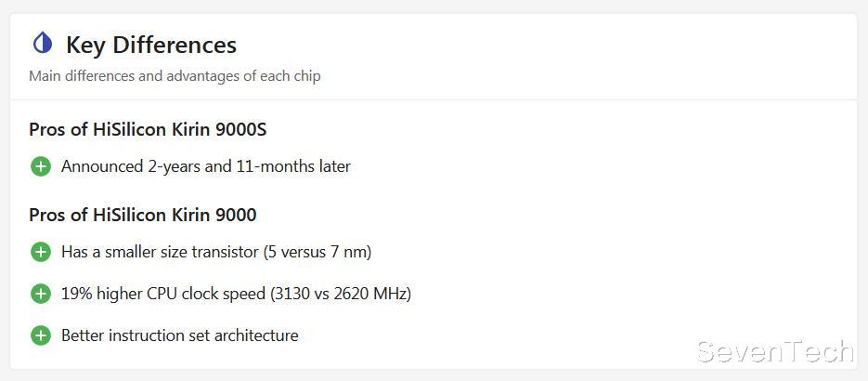Click the Pros of HiSilicon Kirin 9000 heading
Image resolution: width=868 pixels, height=381 pixels.
coord(143,215)
